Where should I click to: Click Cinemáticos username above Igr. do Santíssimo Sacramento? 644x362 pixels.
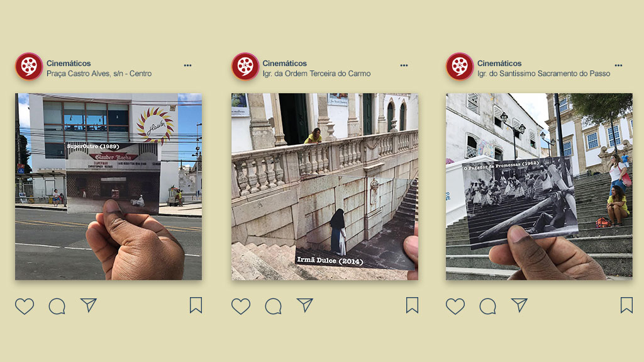499,64
